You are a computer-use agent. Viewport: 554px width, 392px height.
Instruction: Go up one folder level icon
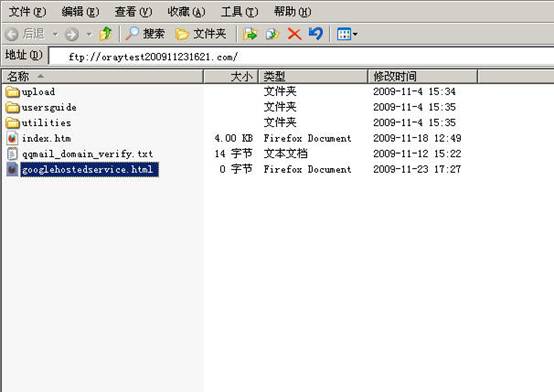105,34
